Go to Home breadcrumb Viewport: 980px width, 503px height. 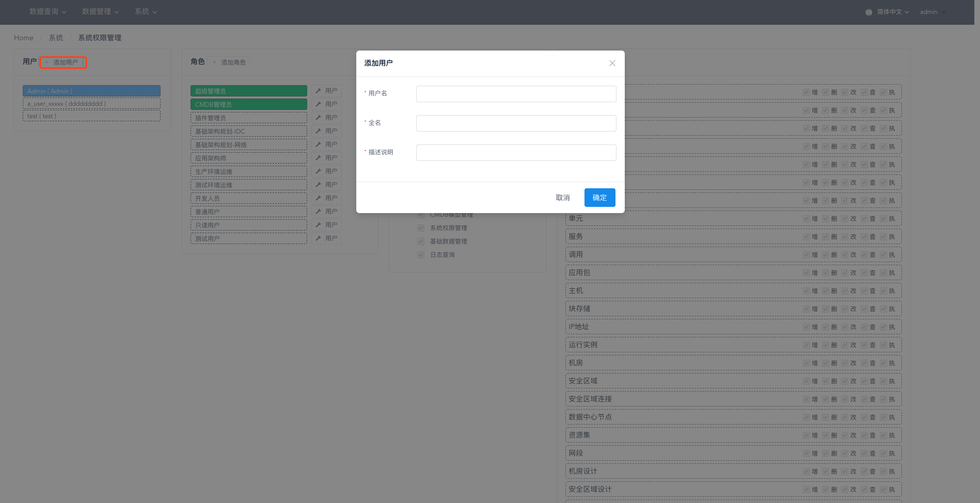point(24,38)
